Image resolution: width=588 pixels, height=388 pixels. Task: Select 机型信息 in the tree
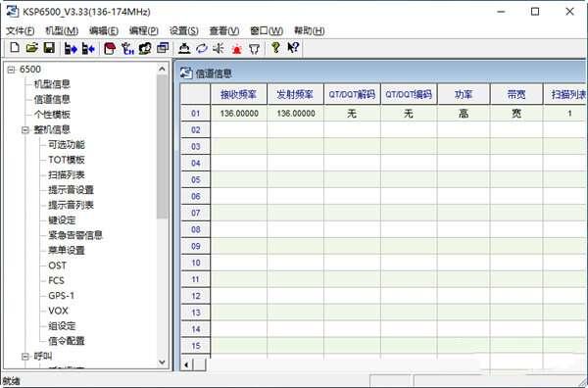(x=52, y=84)
